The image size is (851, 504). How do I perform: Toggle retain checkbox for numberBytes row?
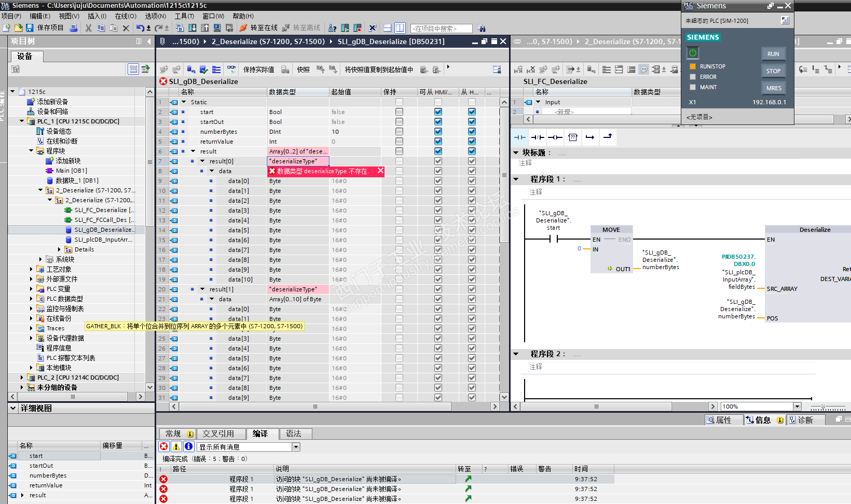click(x=399, y=132)
